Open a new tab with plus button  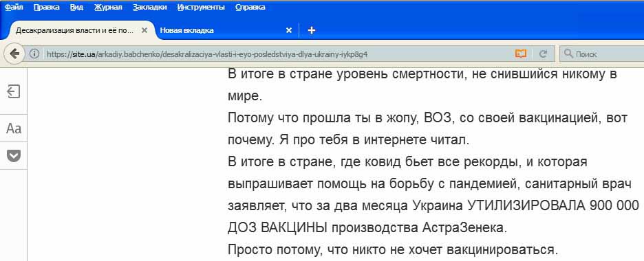tap(311, 30)
